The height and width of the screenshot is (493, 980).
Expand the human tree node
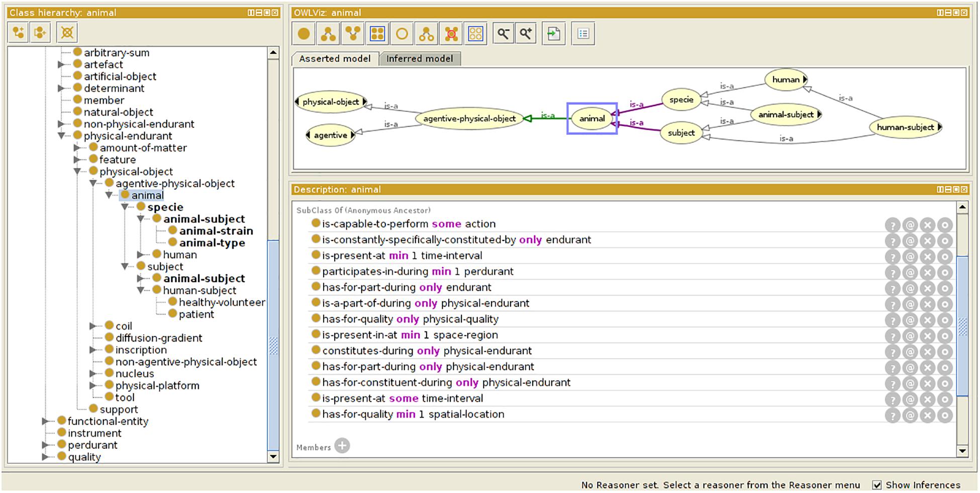point(141,255)
